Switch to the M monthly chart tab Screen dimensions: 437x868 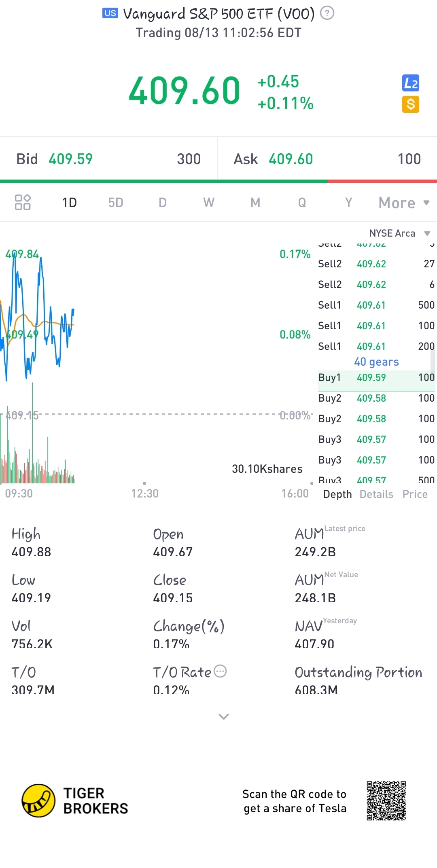pos(255,203)
